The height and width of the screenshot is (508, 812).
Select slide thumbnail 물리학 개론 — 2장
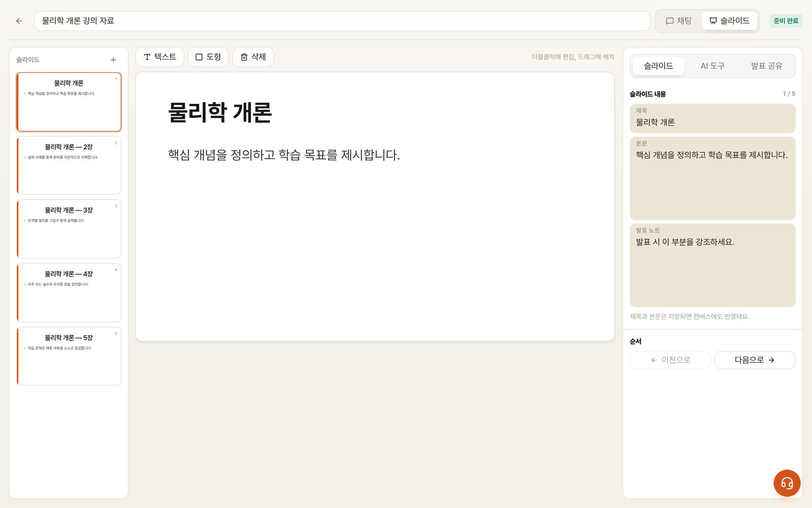tap(69, 166)
